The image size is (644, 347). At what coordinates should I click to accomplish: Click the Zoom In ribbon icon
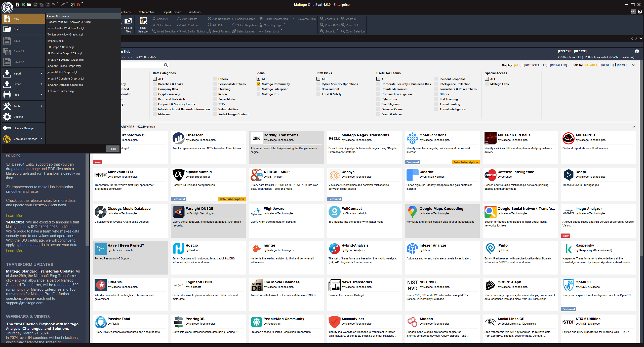[x=343, y=19]
